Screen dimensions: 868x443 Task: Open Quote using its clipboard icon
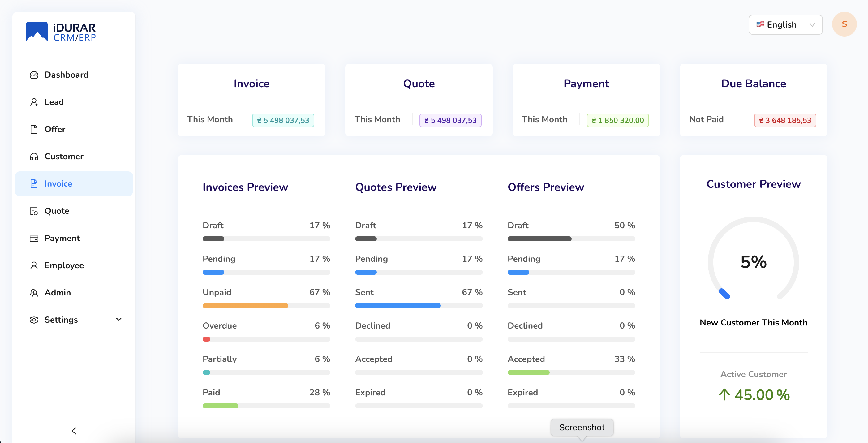click(x=34, y=211)
